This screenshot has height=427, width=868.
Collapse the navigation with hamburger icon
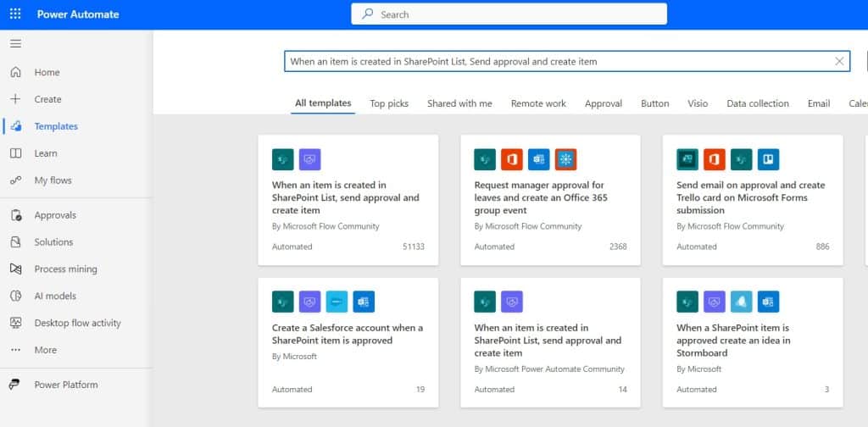pos(15,44)
